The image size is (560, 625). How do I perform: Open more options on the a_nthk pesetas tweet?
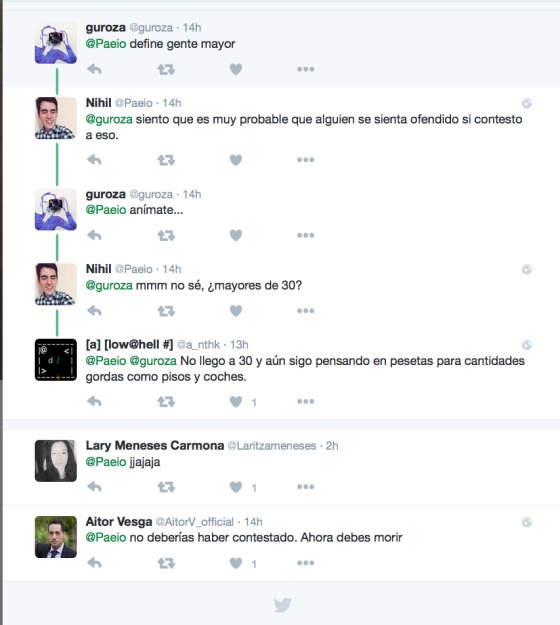[x=306, y=401]
